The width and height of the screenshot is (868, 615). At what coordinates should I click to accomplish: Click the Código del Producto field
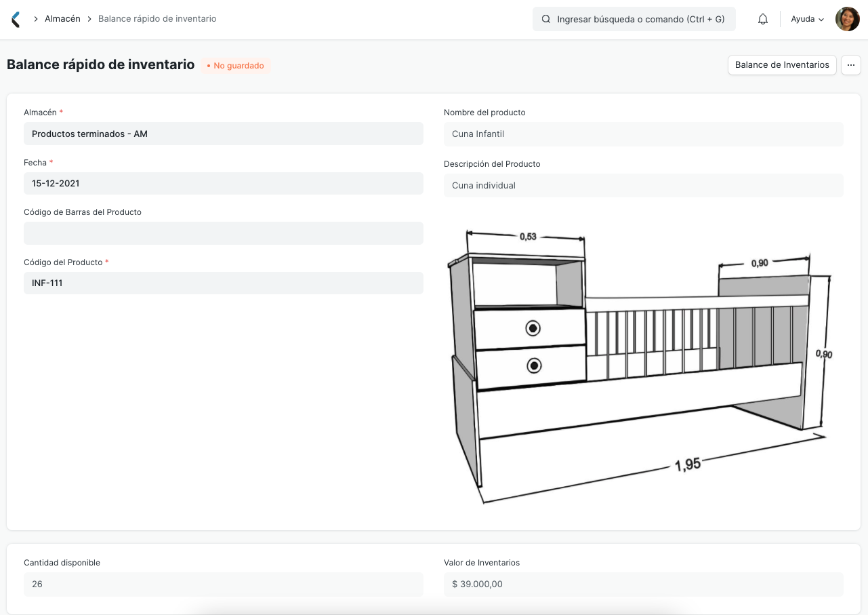tap(224, 283)
